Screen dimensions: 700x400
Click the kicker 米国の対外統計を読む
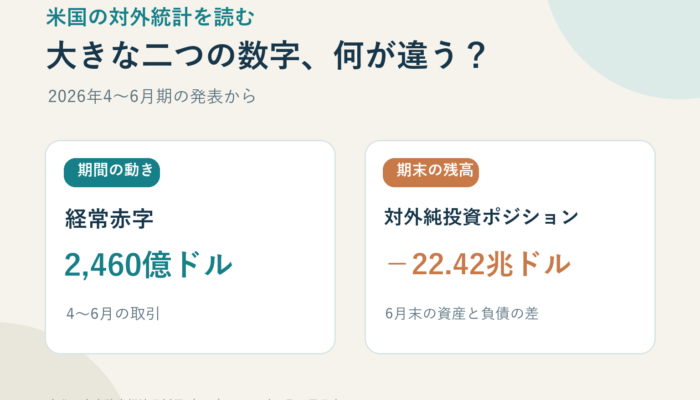[x=150, y=17]
